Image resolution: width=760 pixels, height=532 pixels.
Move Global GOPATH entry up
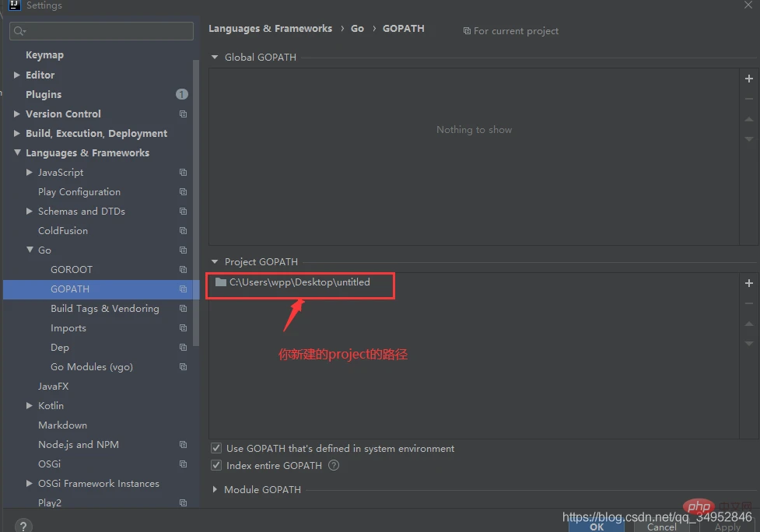749,119
